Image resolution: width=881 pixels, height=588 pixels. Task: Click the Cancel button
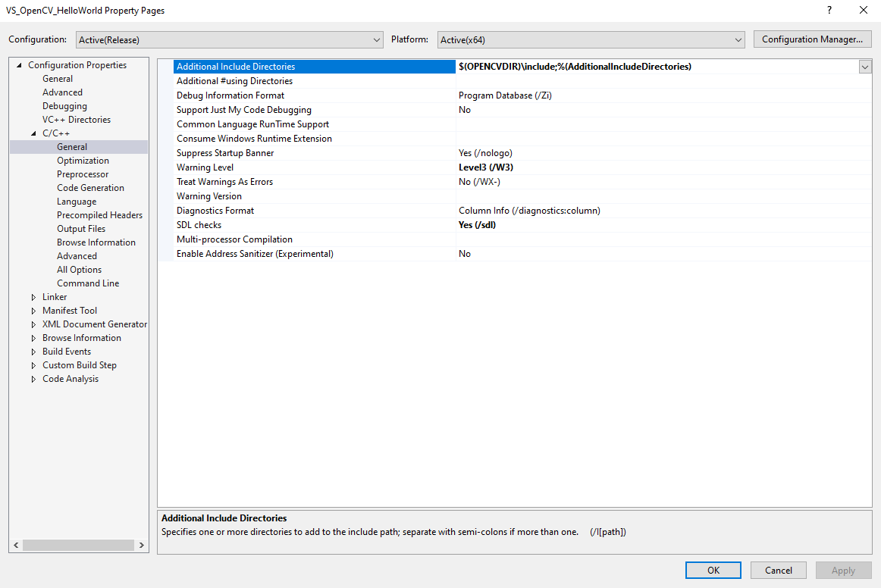pos(778,570)
